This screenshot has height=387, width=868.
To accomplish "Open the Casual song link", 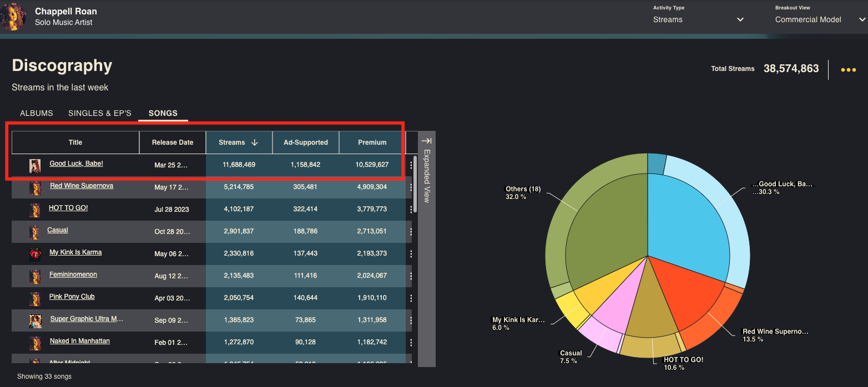I will pyautogui.click(x=58, y=230).
